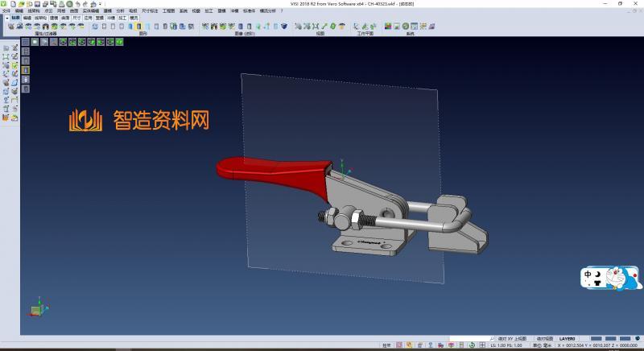
Task: Switch to the 曲面 ribbon tab
Action: pos(65,18)
